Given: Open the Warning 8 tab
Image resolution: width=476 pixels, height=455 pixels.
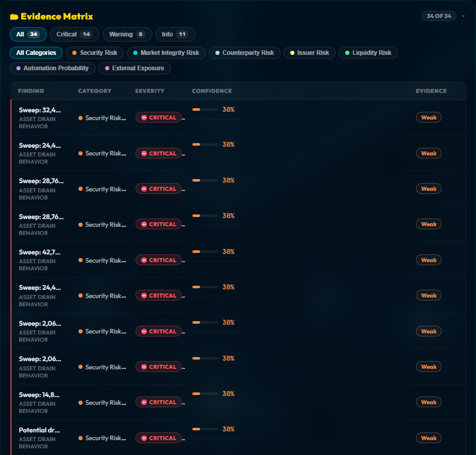Looking at the screenshot, I should tap(127, 34).
